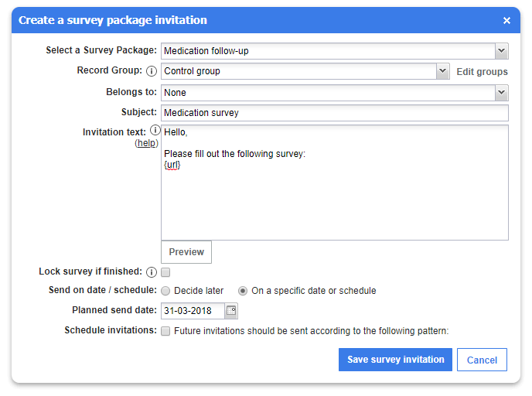Click the {url} placeholder text
Image resolution: width=532 pixels, height=396 pixels.
tap(172, 165)
